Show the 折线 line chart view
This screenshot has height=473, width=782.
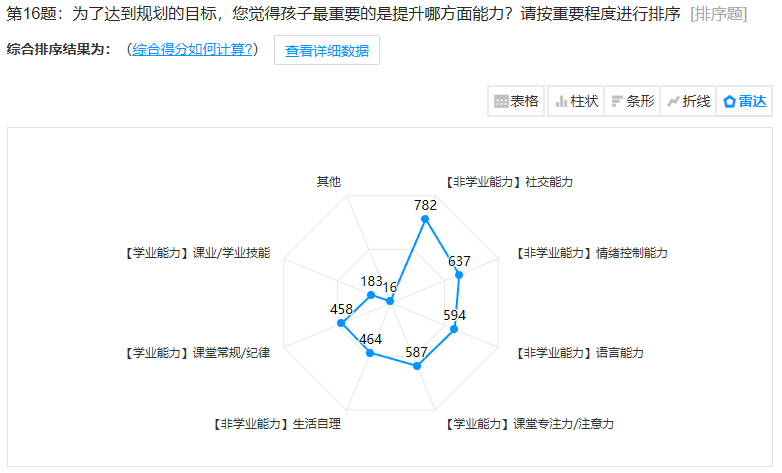click(x=688, y=101)
